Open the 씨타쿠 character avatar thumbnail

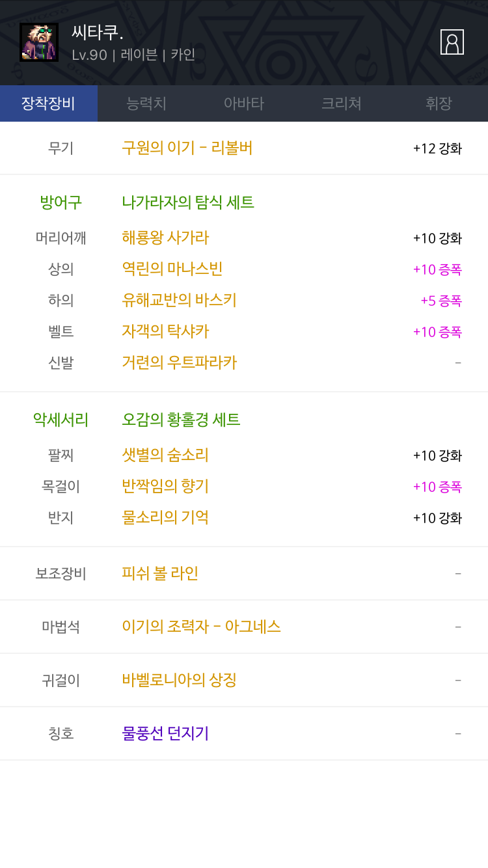[39, 42]
